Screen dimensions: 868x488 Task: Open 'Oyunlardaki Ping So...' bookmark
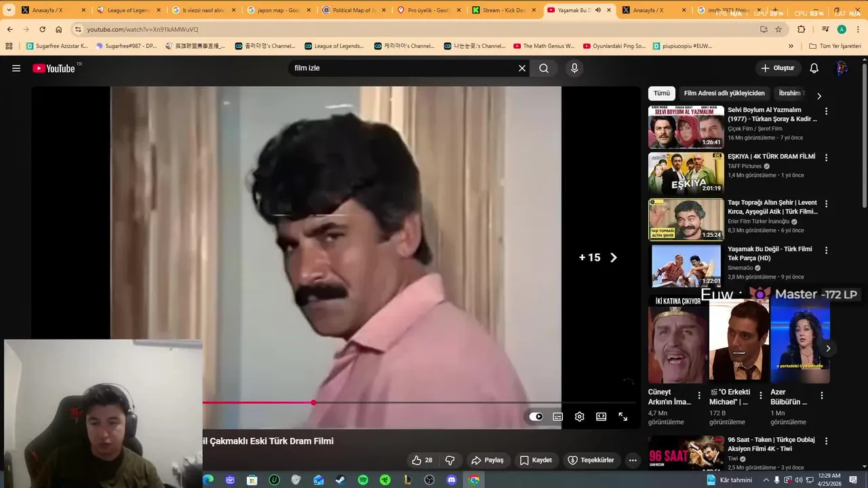point(614,46)
